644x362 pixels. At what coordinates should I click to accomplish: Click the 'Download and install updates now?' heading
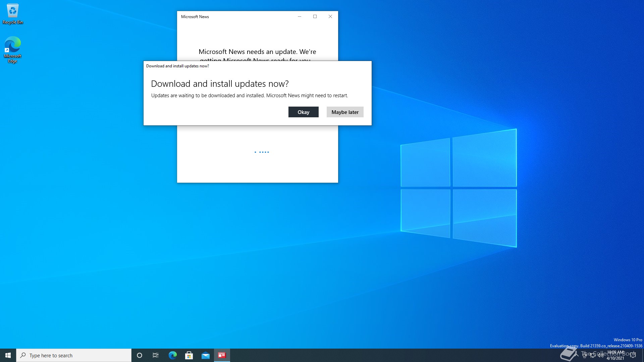click(220, 84)
